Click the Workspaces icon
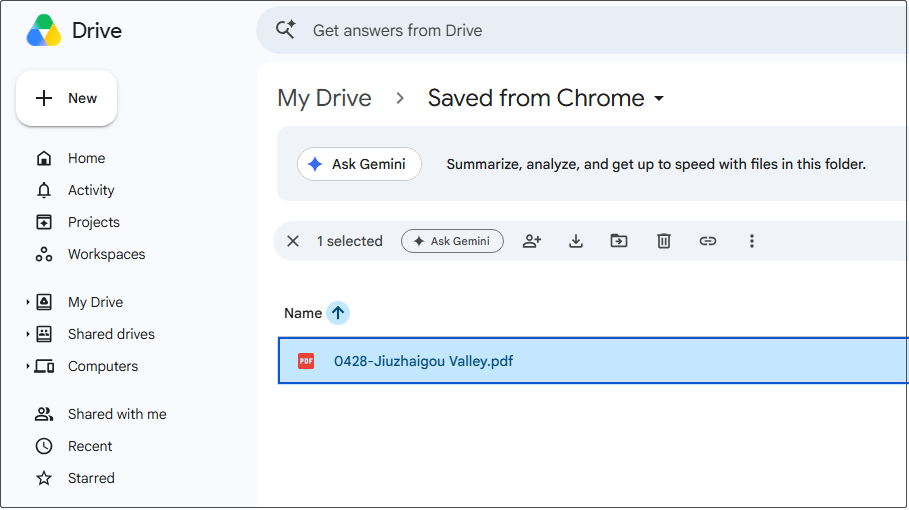Viewport: 909px width, 510px height. (44, 254)
